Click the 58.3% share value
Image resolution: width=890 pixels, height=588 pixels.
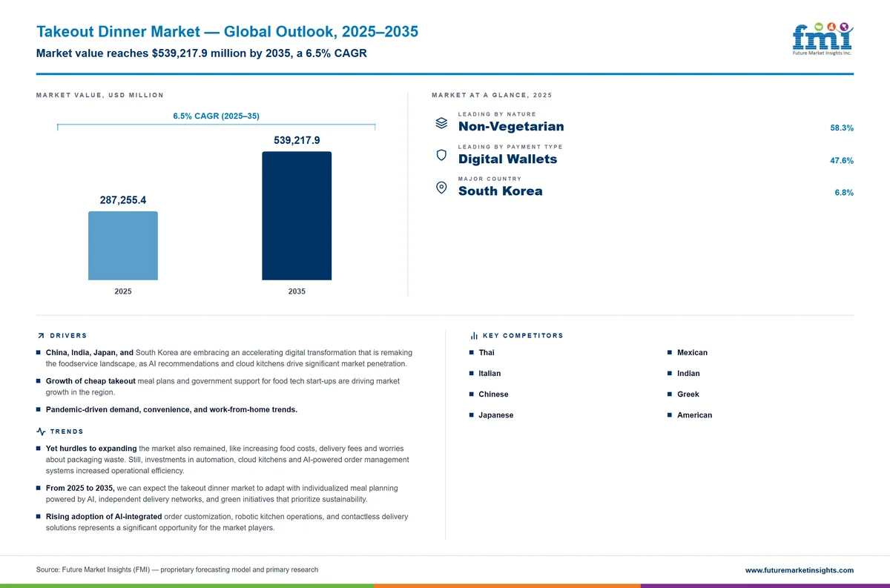click(x=842, y=128)
